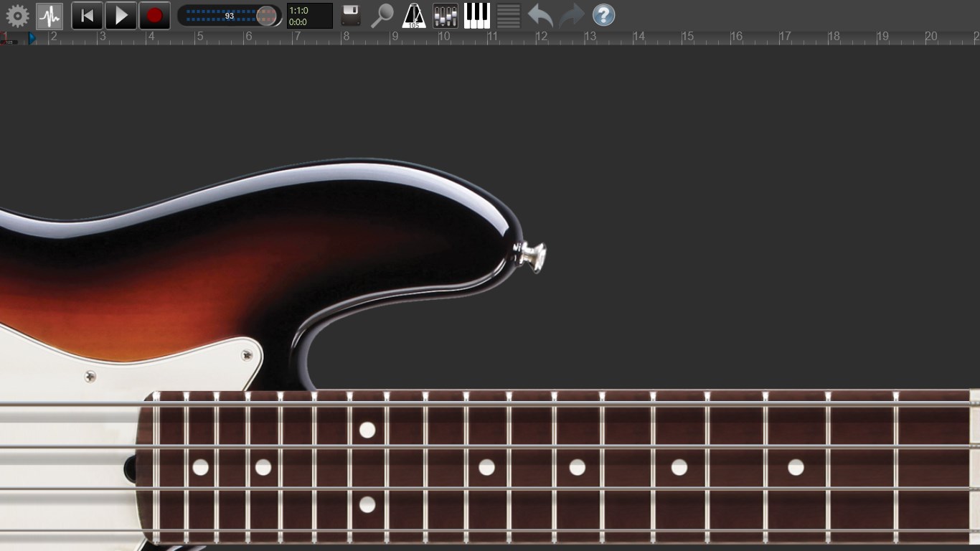Click the double dot fret marker
Viewport: 980px width, 551px height.
(367, 466)
